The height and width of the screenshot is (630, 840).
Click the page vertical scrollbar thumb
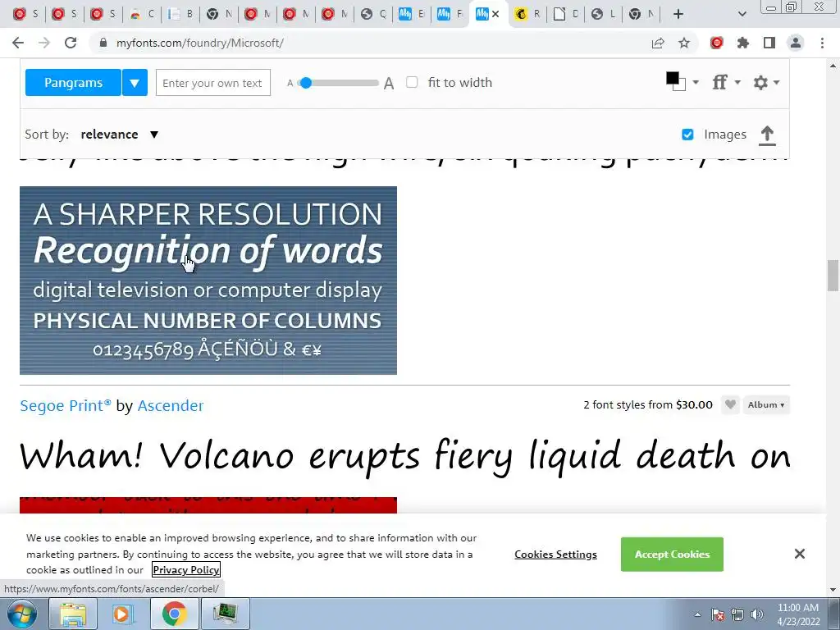pos(833,275)
